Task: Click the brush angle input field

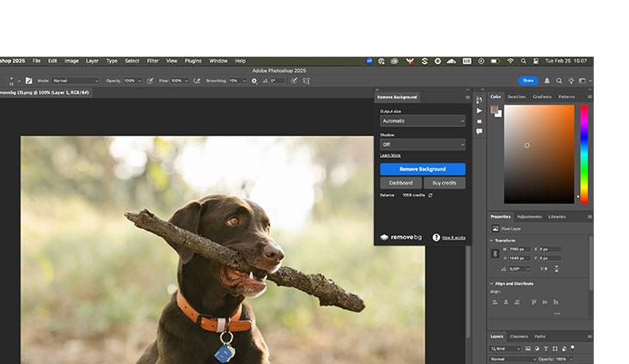Action: pyautogui.click(x=277, y=81)
